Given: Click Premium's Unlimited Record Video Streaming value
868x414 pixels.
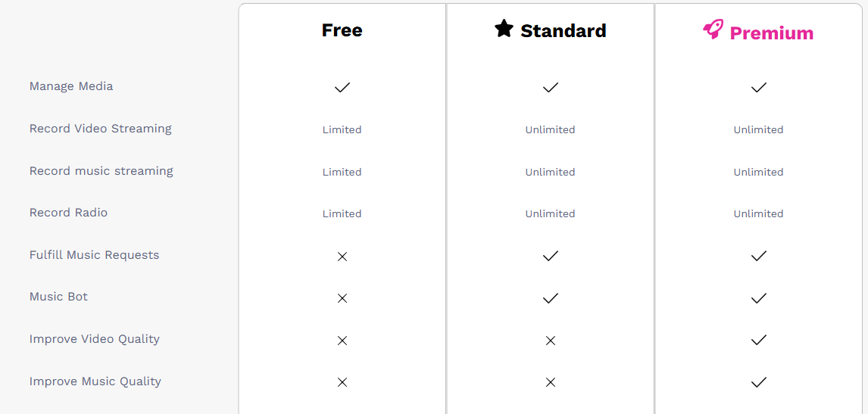Looking at the screenshot, I should (758, 129).
